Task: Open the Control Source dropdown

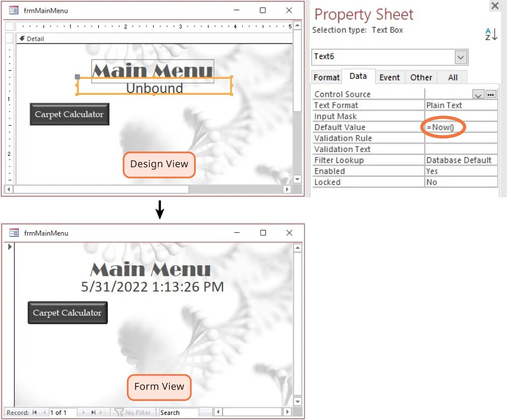Action: [478, 94]
